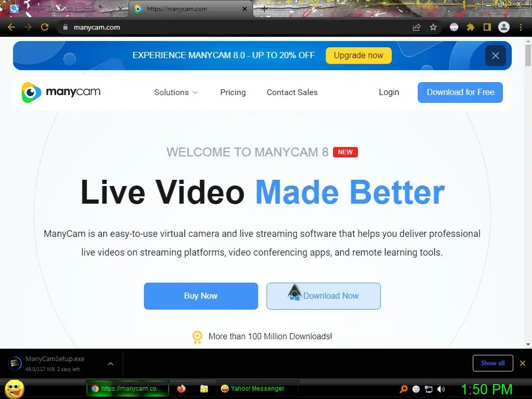Viewport: 532px width, 399px height.
Task: View site info via the padlock icon
Action: coord(65,27)
